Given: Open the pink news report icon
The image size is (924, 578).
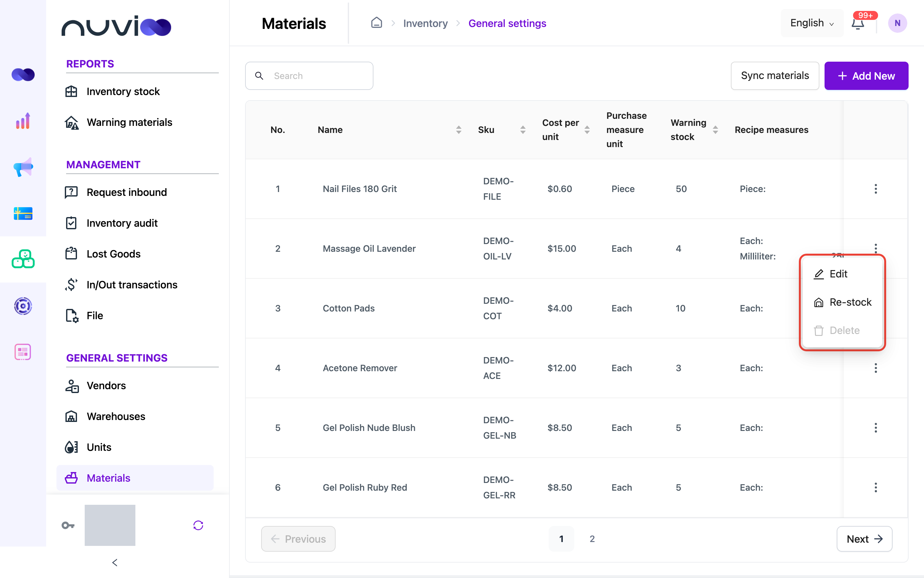Looking at the screenshot, I should [23, 352].
